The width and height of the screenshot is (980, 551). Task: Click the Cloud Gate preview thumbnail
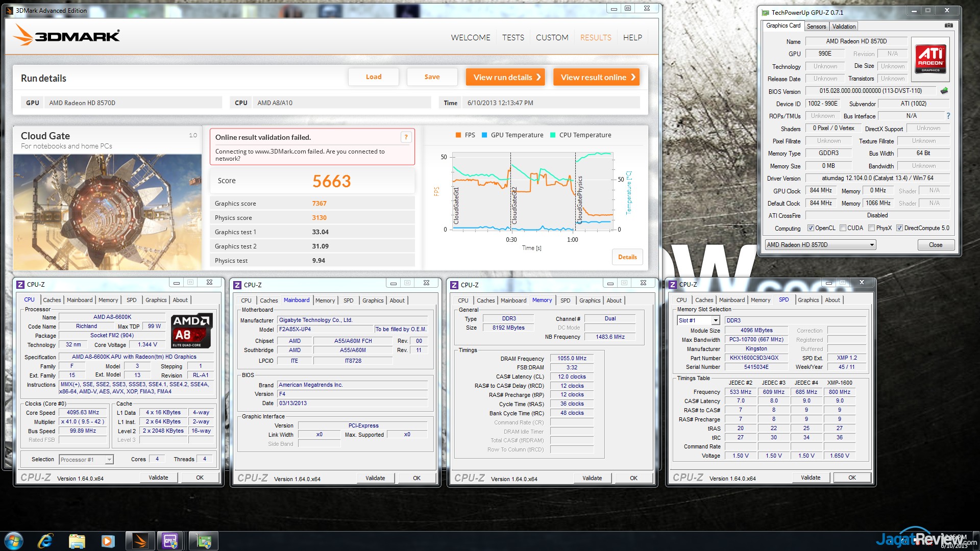point(107,212)
